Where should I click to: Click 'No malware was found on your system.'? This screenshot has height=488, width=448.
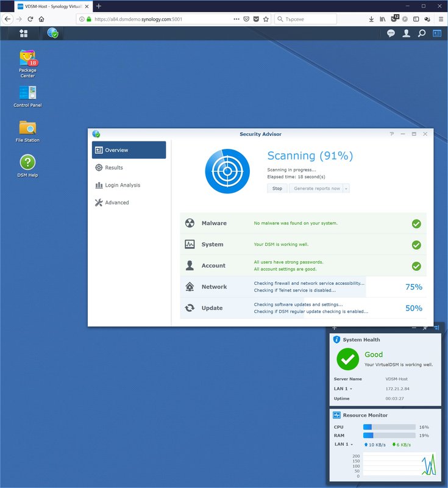[x=296, y=223]
